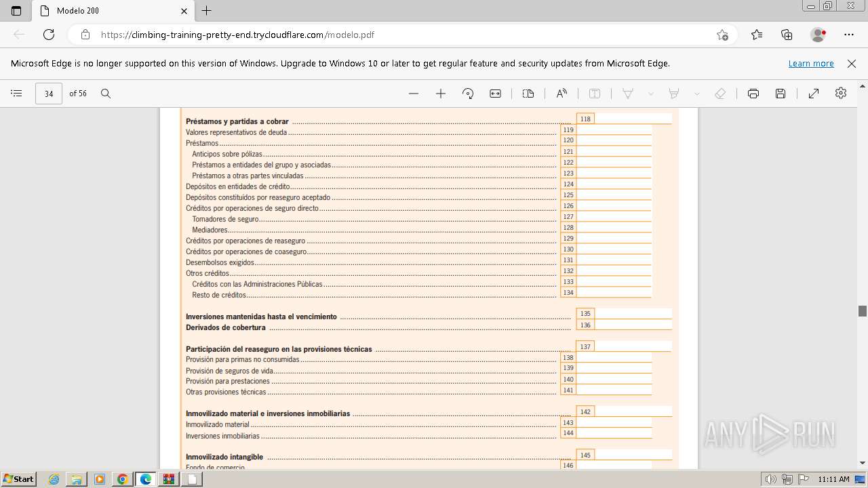Start Read aloud for the PDF

pyautogui.click(x=561, y=94)
